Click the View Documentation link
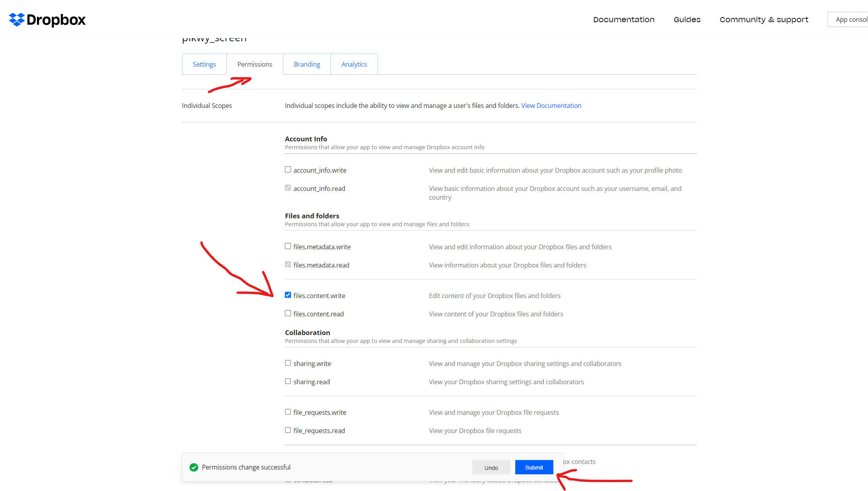The height and width of the screenshot is (491, 868). [x=551, y=106]
